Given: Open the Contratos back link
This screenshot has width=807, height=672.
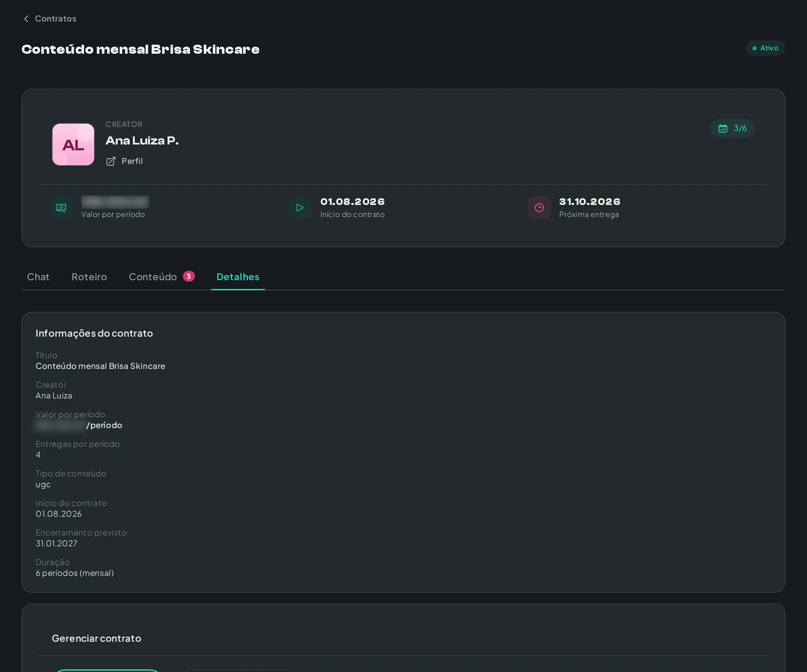Looking at the screenshot, I should click(x=50, y=19).
